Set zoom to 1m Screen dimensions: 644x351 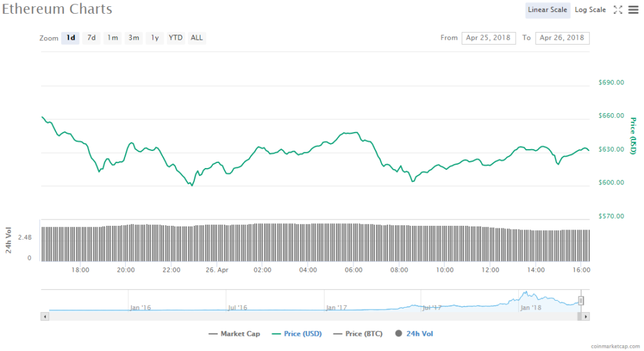[113, 38]
